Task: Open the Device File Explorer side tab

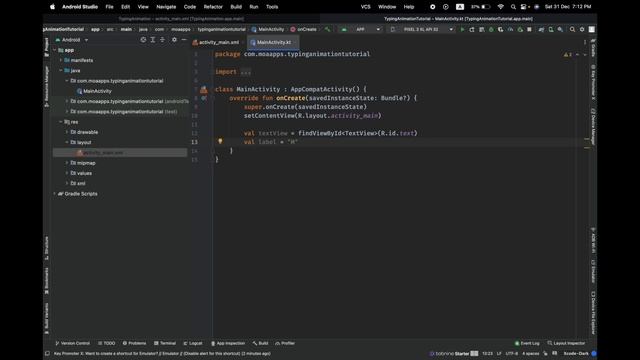Action: (593, 312)
